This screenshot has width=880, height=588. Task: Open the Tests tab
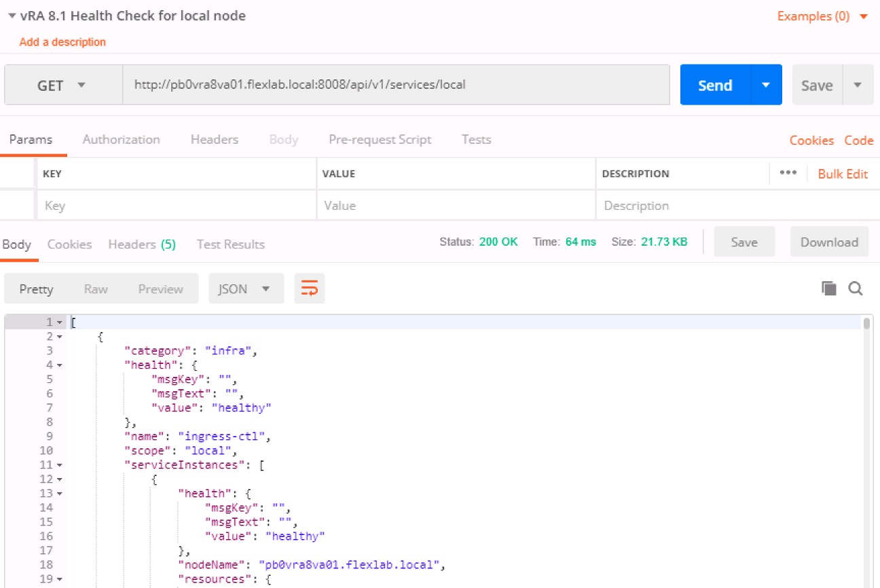pos(476,139)
